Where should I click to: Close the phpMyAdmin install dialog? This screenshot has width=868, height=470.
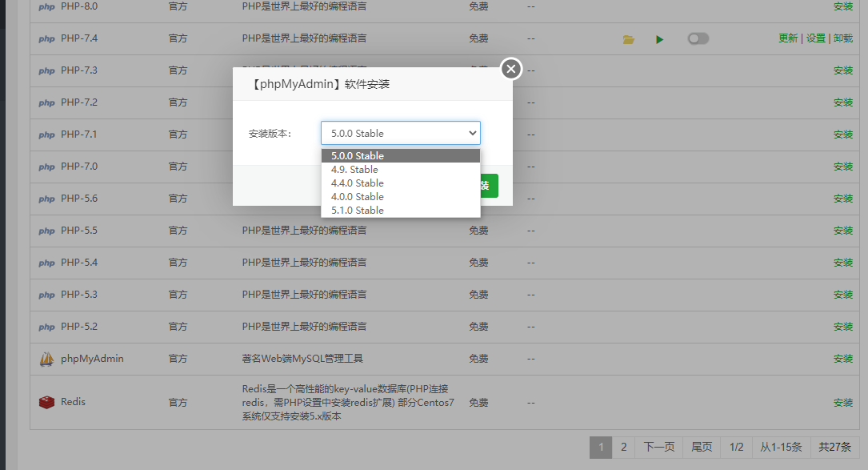click(511, 69)
